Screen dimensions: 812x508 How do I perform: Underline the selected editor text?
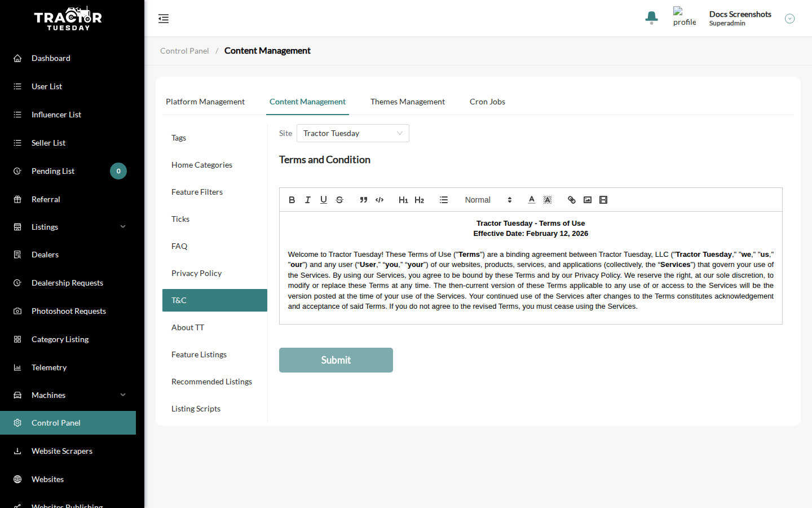(324, 200)
